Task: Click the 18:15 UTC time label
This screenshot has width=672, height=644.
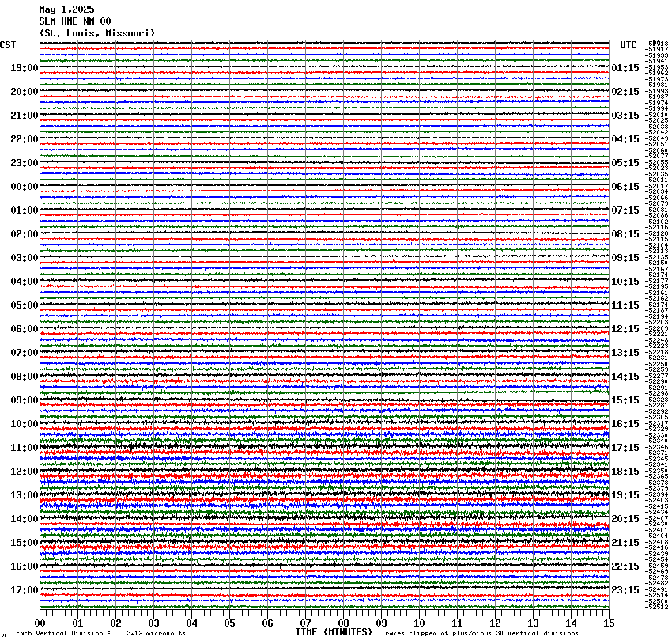Action: 625,472
